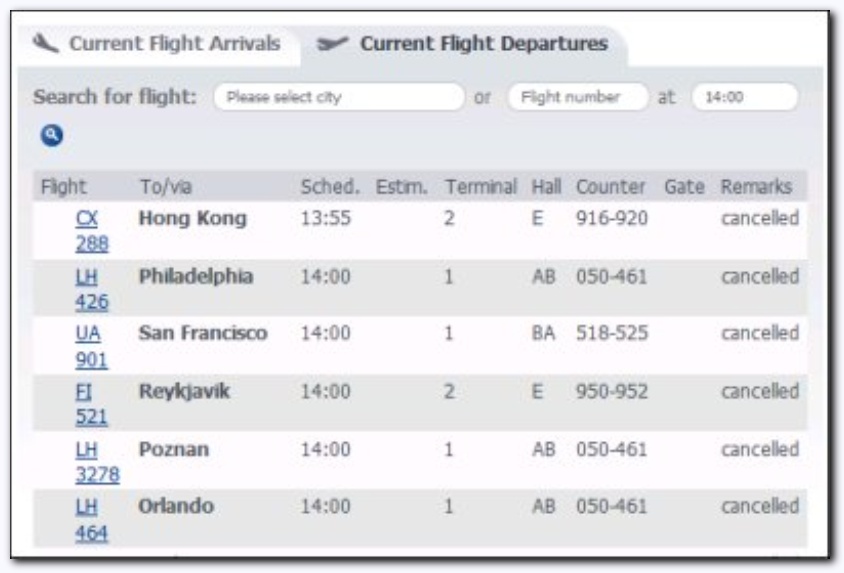Click the blue magnifier search icon
The width and height of the screenshot is (844, 573).
tap(52, 135)
